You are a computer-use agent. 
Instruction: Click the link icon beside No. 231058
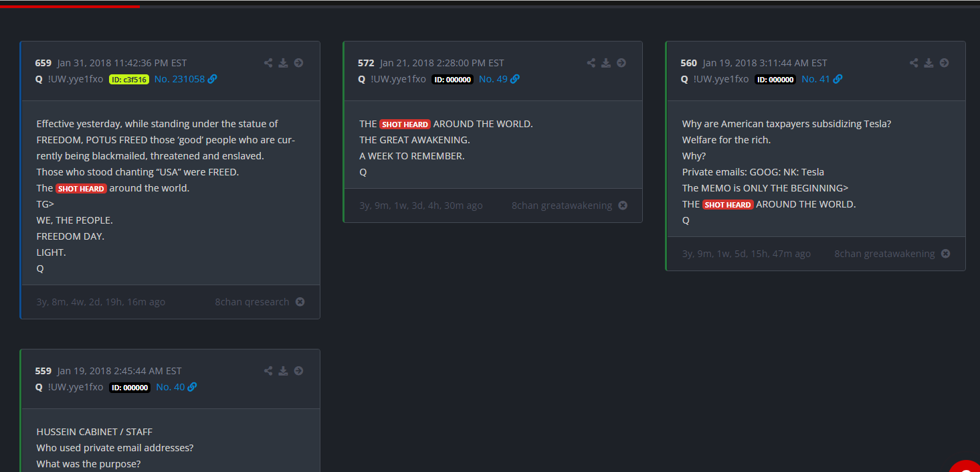pos(213,79)
